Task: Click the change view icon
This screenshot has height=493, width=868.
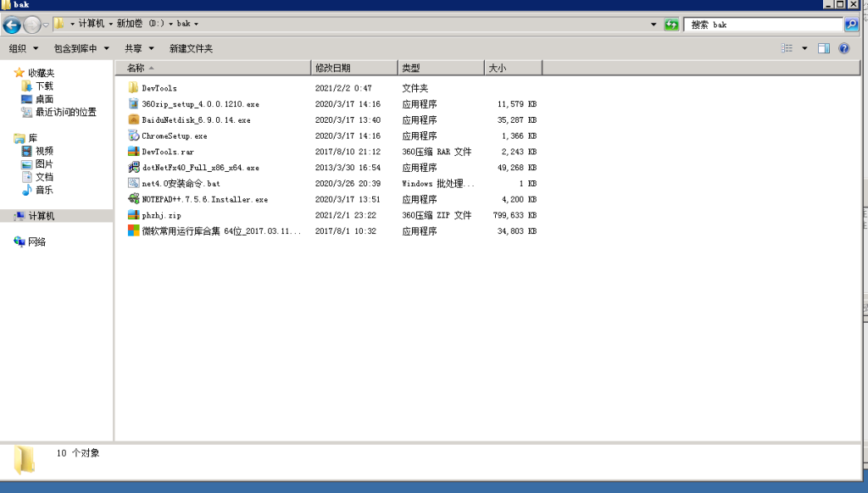Action: click(787, 48)
